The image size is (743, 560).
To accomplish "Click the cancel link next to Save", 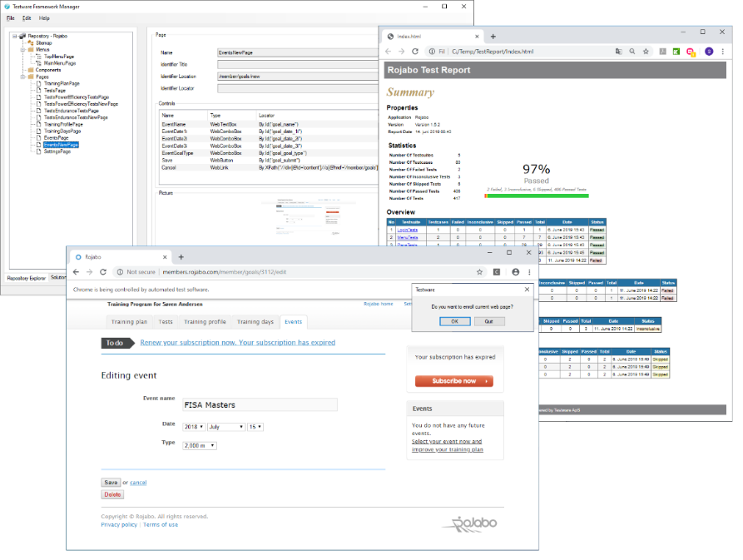I will (x=138, y=483).
